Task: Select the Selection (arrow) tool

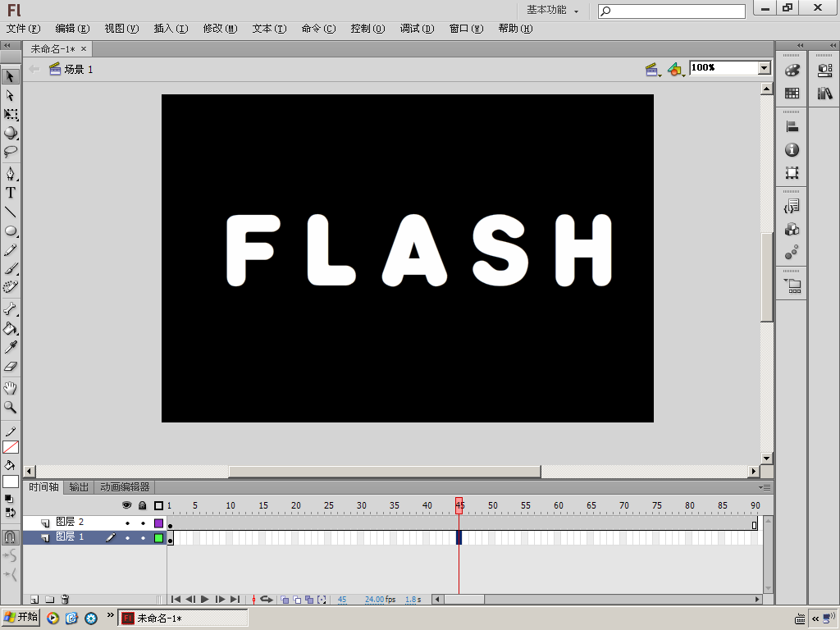Action: tap(10, 76)
